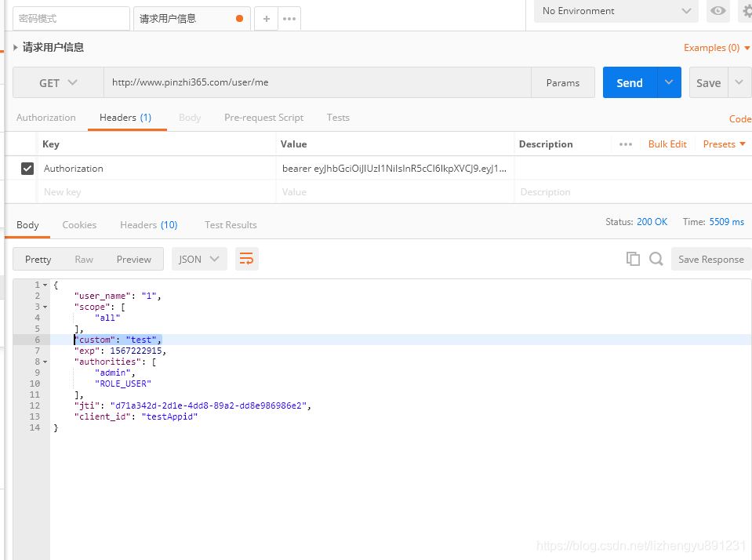Select the Raw response view
This screenshot has width=752, height=560.
[x=84, y=259]
